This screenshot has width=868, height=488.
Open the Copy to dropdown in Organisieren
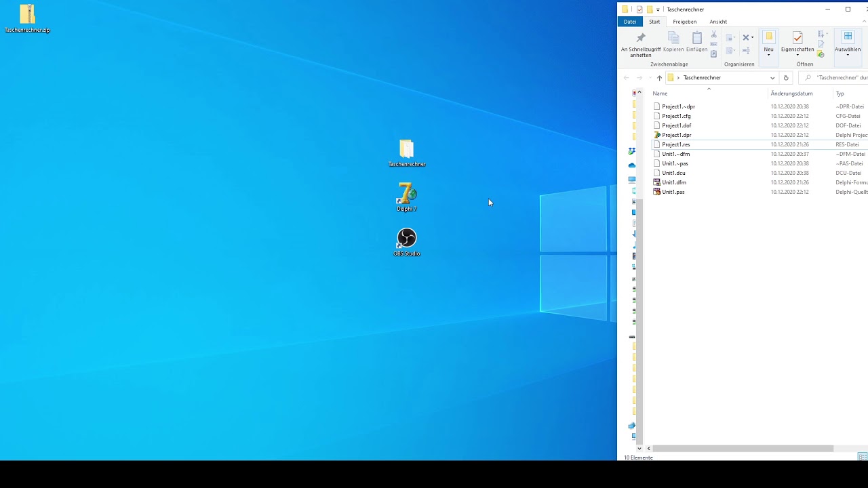pyautogui.click(x=730, y=51)
